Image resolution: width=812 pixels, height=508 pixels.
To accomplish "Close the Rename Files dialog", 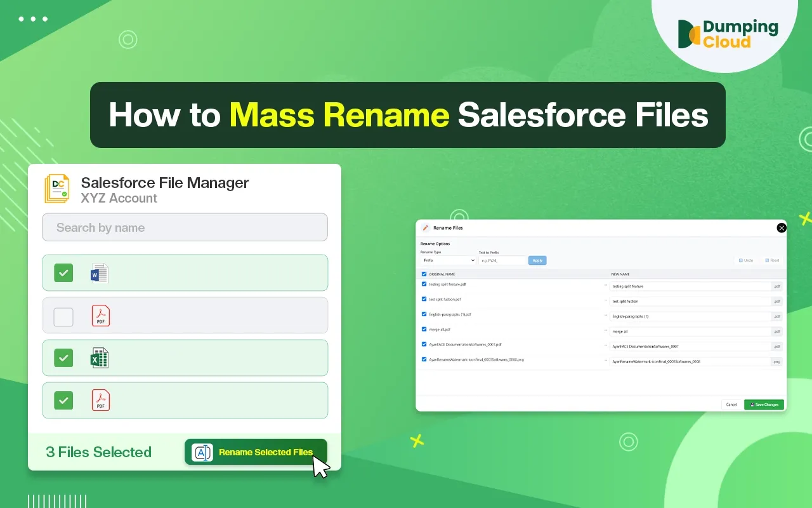I will point(782,228).
